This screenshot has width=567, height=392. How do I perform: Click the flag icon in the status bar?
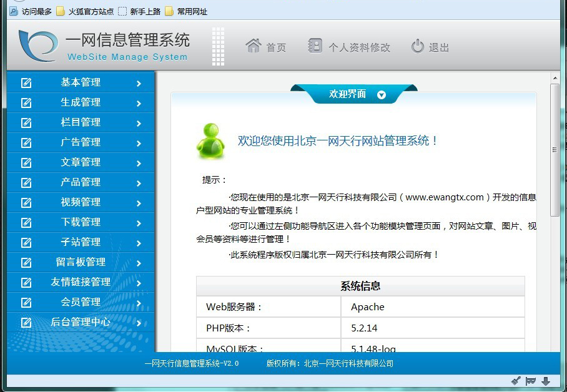530,380
